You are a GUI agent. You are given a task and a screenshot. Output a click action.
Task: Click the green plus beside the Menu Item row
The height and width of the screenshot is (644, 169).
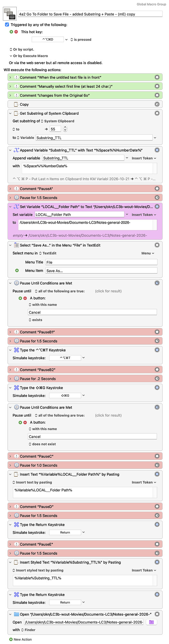click(x=17, y=271)
